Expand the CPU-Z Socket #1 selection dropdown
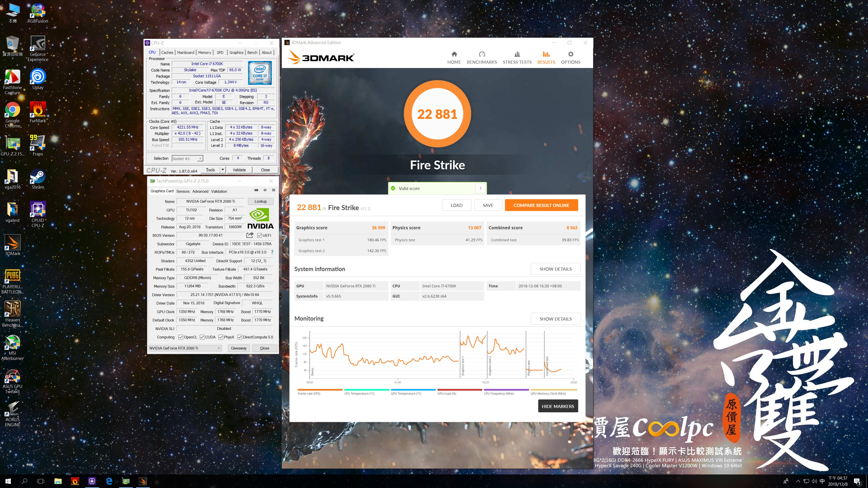 click(x=200, y=159)
